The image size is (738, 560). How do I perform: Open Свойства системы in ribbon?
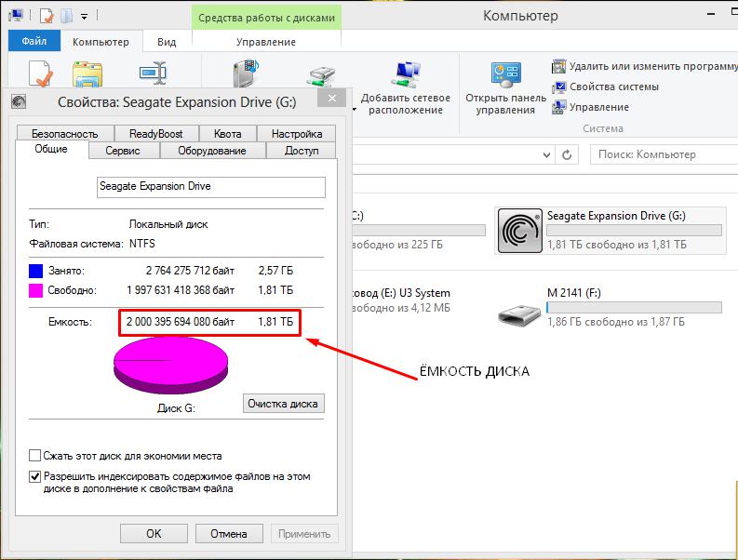click(605, 87)
